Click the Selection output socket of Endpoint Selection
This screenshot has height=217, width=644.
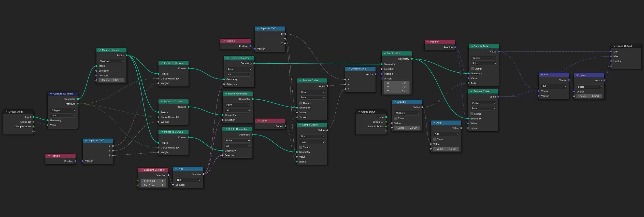(x=168, y=175)
